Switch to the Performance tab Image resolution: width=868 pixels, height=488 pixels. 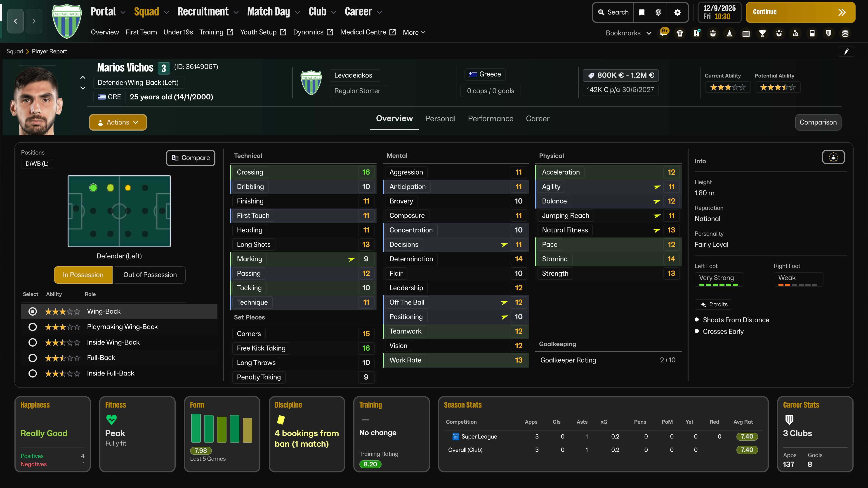(x=490, y=119)
